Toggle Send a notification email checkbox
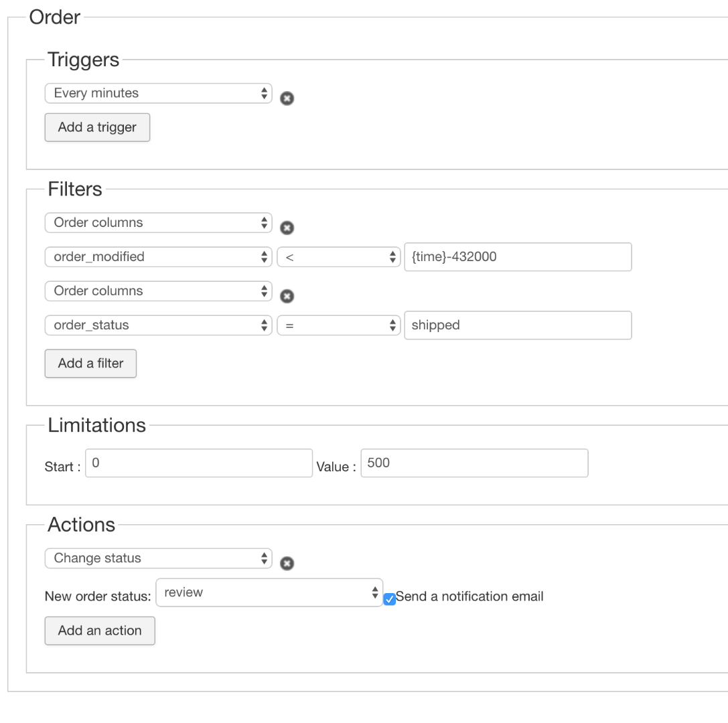 tap(390, 598)
